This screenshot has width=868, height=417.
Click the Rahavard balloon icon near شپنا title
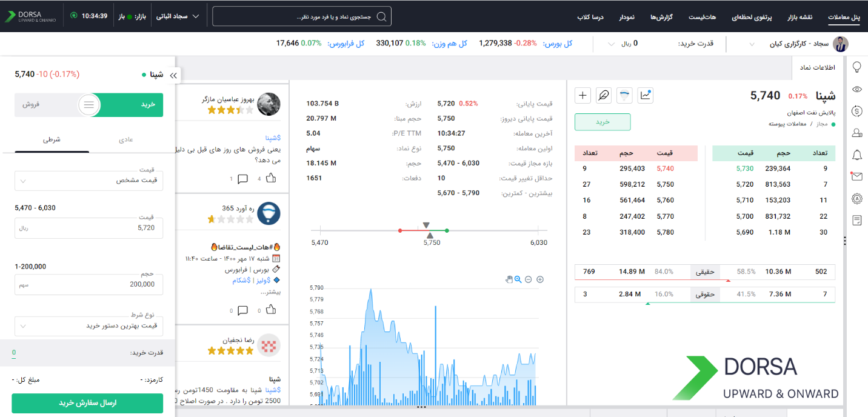[624, 95]
